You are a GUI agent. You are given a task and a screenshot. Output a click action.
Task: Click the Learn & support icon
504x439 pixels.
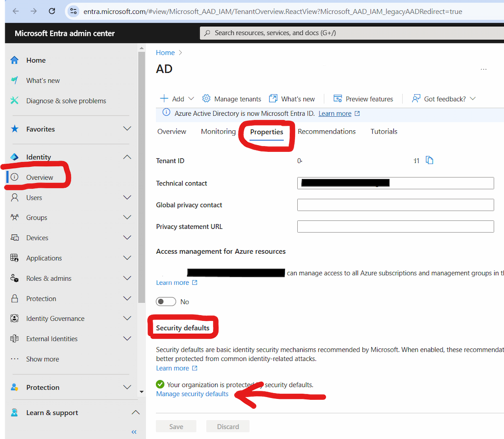(14, 413)
